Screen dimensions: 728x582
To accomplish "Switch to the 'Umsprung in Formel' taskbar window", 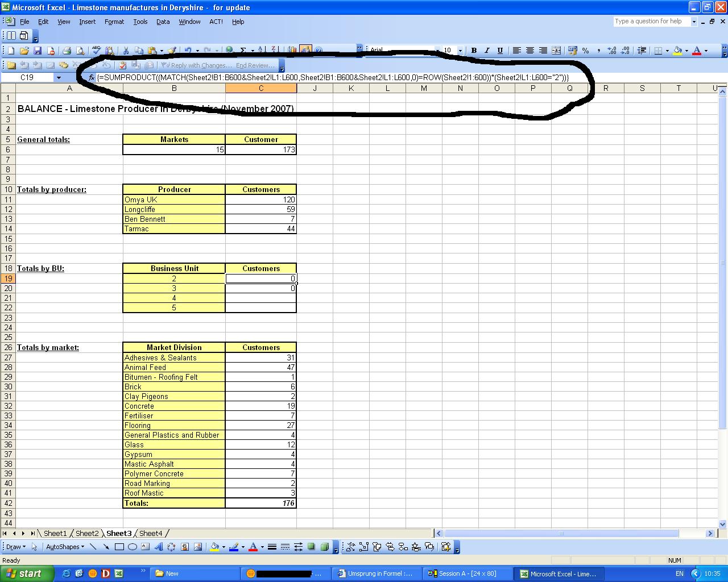I will pos(375,573).
